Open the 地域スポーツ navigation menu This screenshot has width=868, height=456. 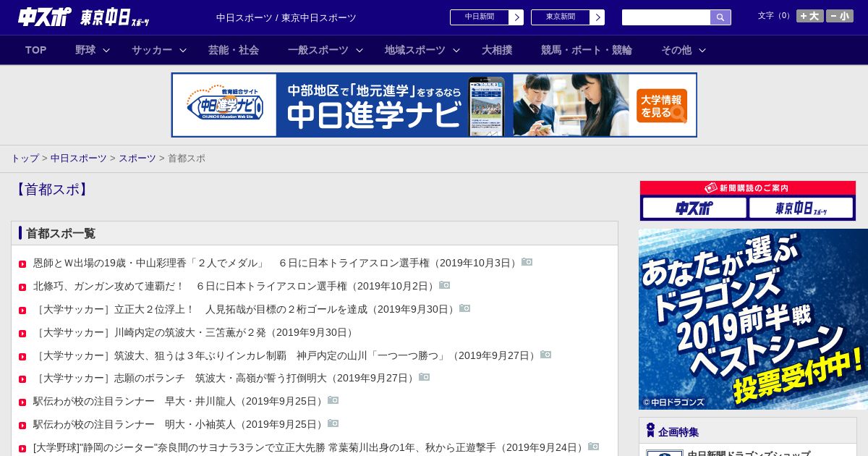(x=415, y=50)
